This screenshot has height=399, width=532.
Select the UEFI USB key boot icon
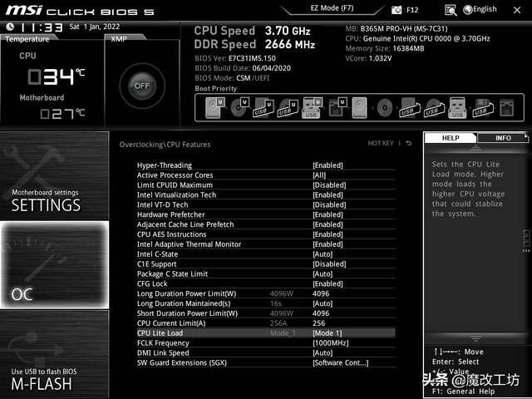312,107
